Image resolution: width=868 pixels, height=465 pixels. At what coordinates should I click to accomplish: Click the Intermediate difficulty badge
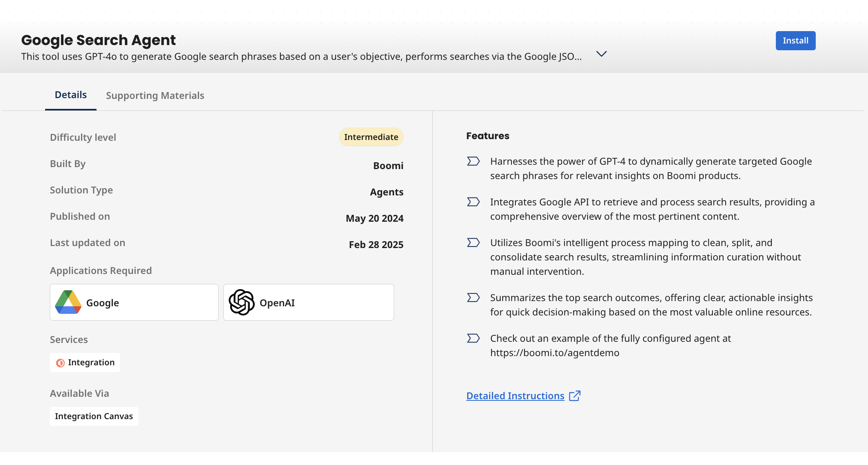[x=371, y=137]
